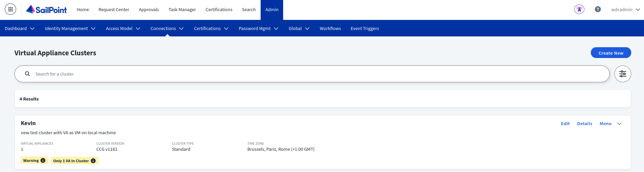Viewport: 644px width, 172px height.
Task: Open the purple assistant icon
Action: tap(579, 9)
